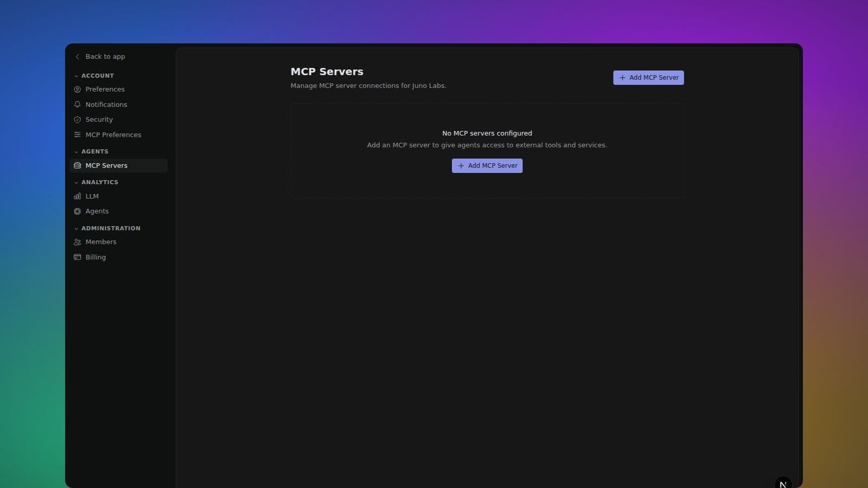This screenshot has height=488, width=868.
Task: Click the Members people icon
Action: 78,242
